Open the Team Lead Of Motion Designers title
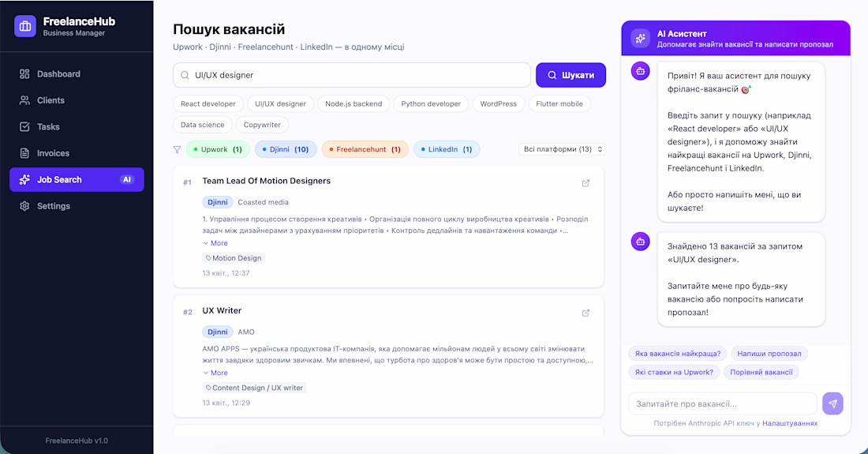The height and width of the screenshot is (454, 868). click(x=266, y=181)
